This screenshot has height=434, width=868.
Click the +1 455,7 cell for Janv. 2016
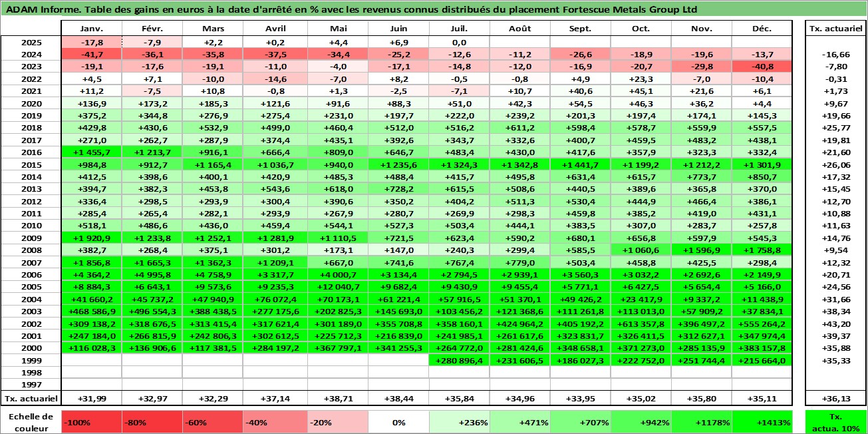[x=91, y=152]
